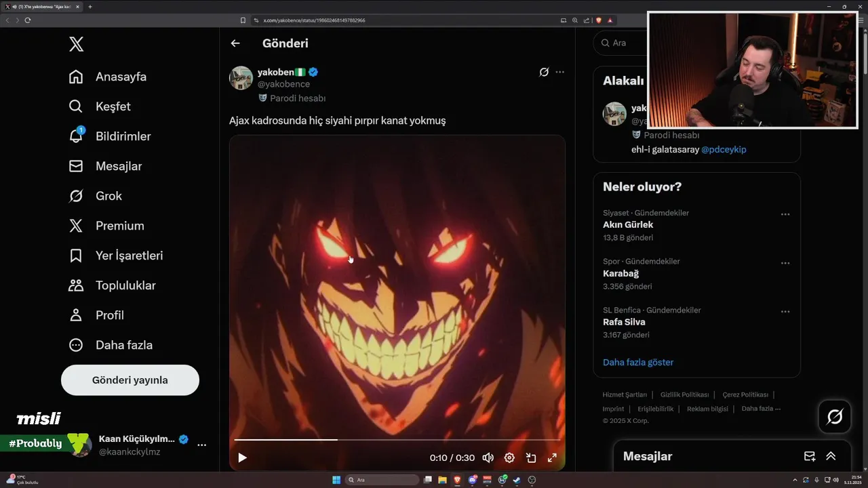This screenshot has height=488, width=868.
Task: Click Daha fazla göster link
Action: pos(638,363)
